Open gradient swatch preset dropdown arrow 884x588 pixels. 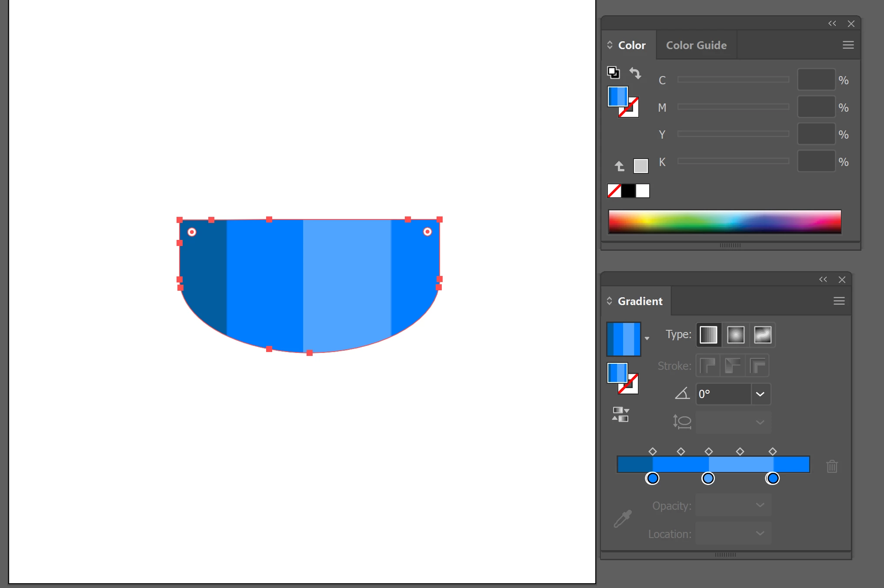[x=647, y=339]
